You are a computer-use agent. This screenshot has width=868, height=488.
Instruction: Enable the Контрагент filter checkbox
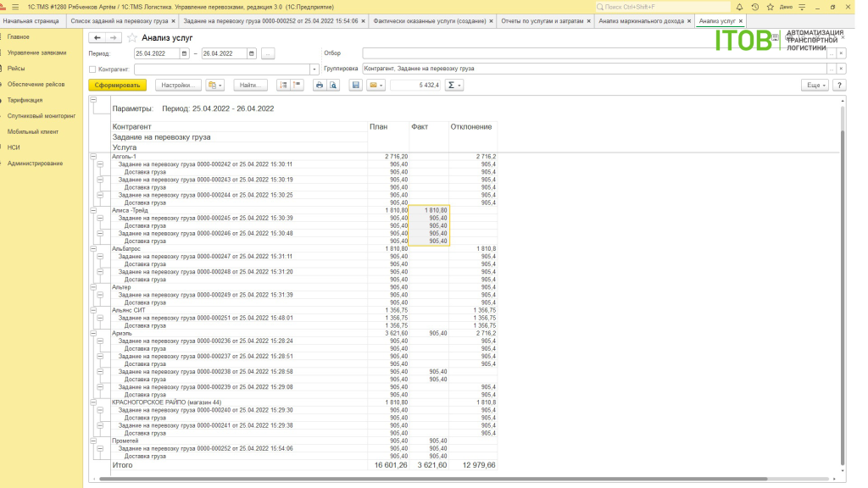coord(92,69)
